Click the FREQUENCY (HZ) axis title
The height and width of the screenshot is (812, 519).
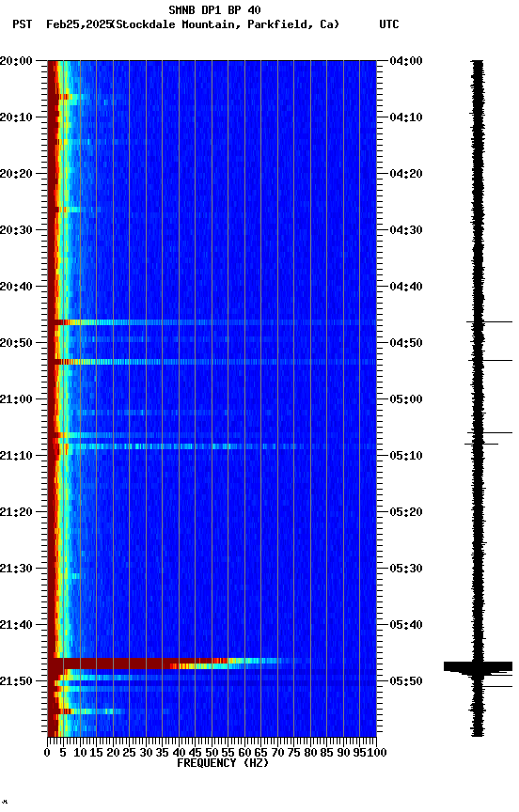(223, 764)
